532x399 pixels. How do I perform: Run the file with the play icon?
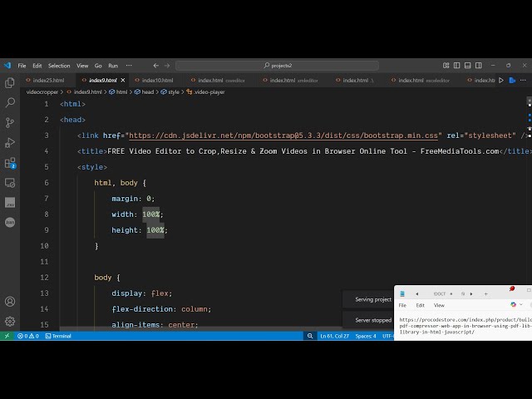pos(501,80)
